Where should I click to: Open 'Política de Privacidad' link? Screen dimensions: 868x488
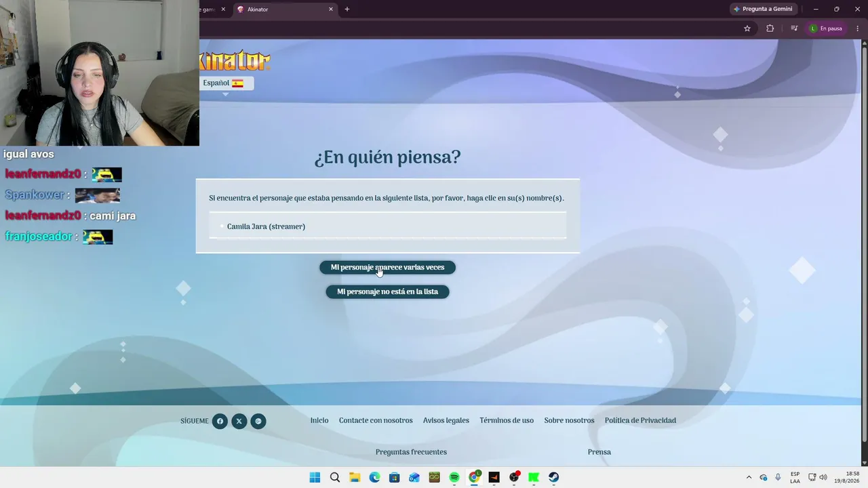tap(640, 421)
